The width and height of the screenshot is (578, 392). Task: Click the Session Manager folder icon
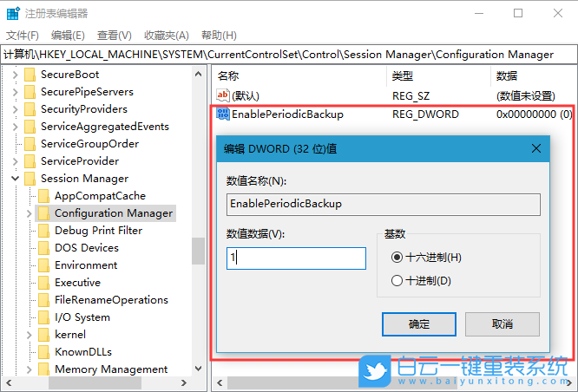30,179
